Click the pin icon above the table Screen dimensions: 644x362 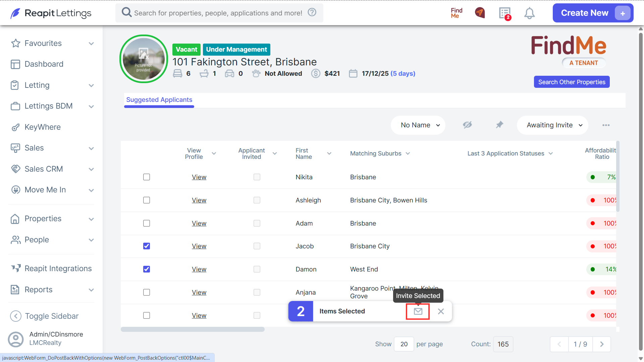499,125
